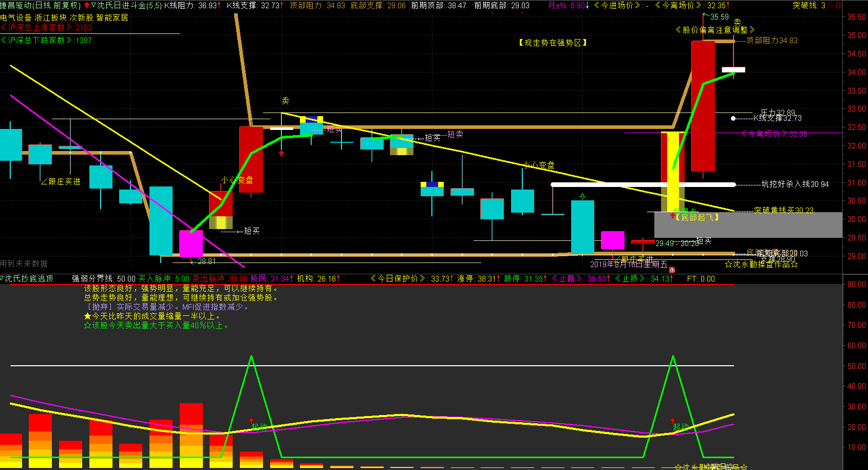Click the 28.81 low price label
The height and width of the screenshot is (470, 868).
206,261
